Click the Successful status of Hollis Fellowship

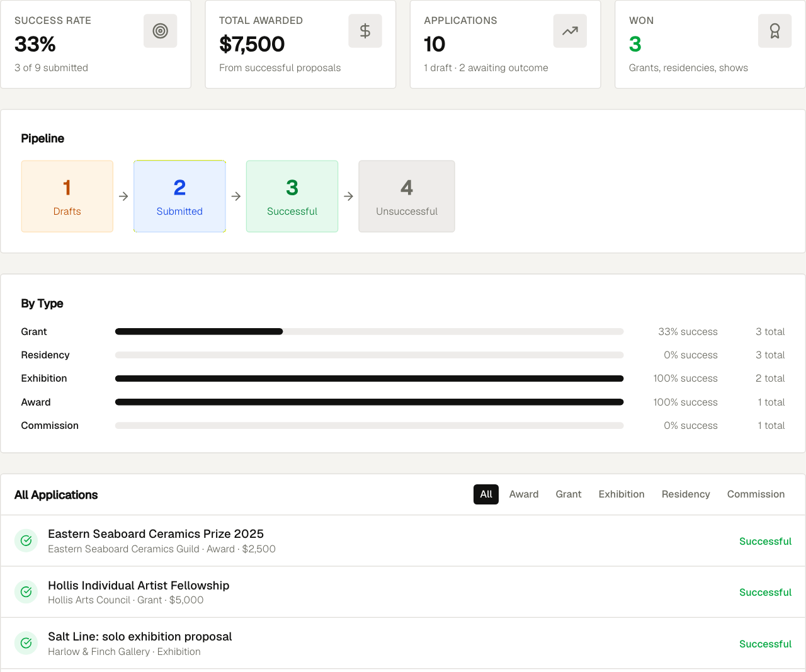[x=765, y=592]
